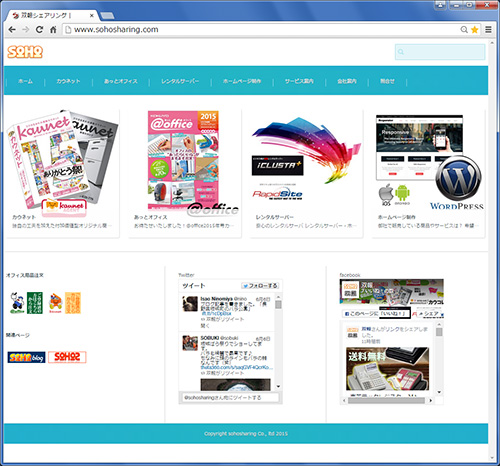Go to browser home icon

(x=53, y=30)
